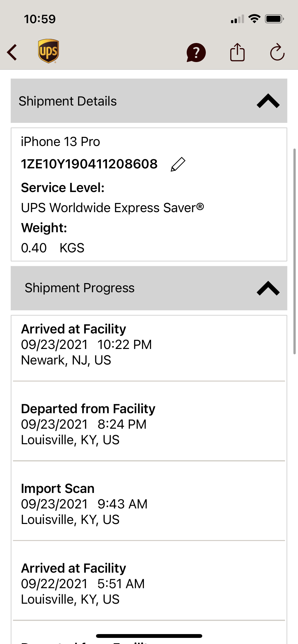Screen dimensions: 298x644
Task: Refresh tracking with the reload icon
Action: click(277, 52)
